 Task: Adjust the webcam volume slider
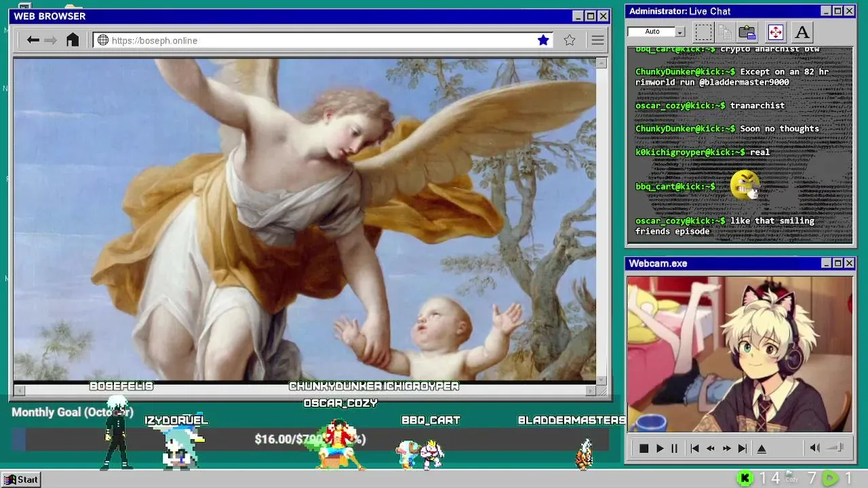coord(836,447)
